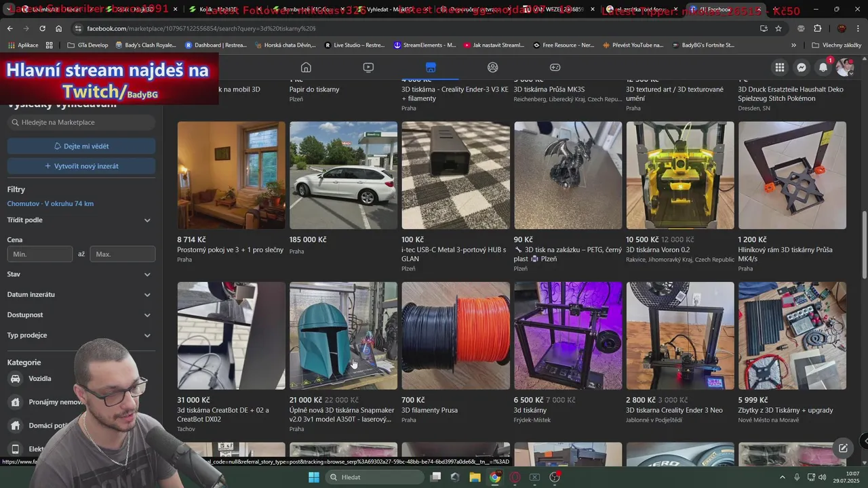
Task: Open the Aplikace apps shortcut
Action: click(24, 45)
